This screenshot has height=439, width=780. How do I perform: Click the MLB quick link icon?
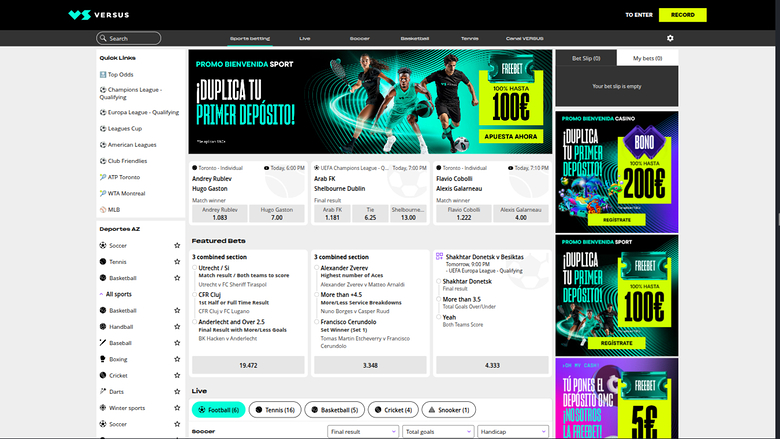(102, 209)
